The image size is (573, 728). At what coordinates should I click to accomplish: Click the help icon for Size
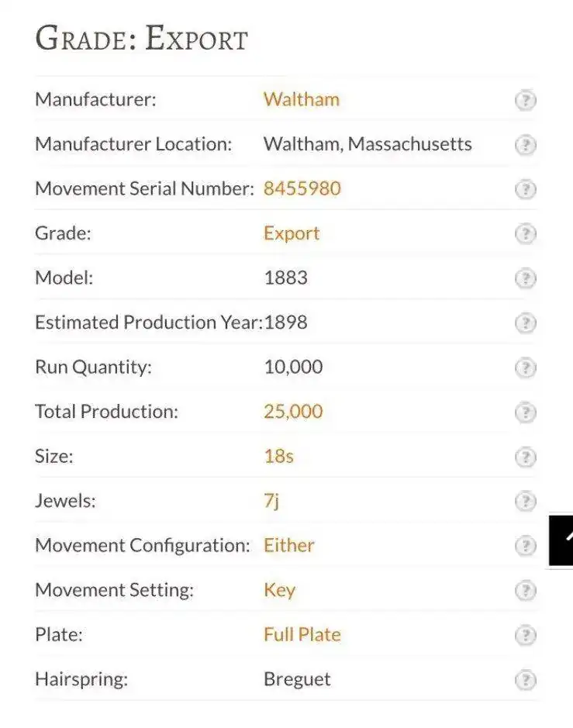point(526,457)
